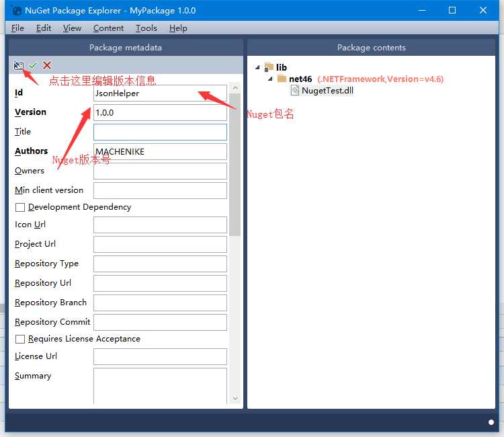Focus the Project Url input field
The height and width of the screenshot is (437, 504).
tap(160, 245)
